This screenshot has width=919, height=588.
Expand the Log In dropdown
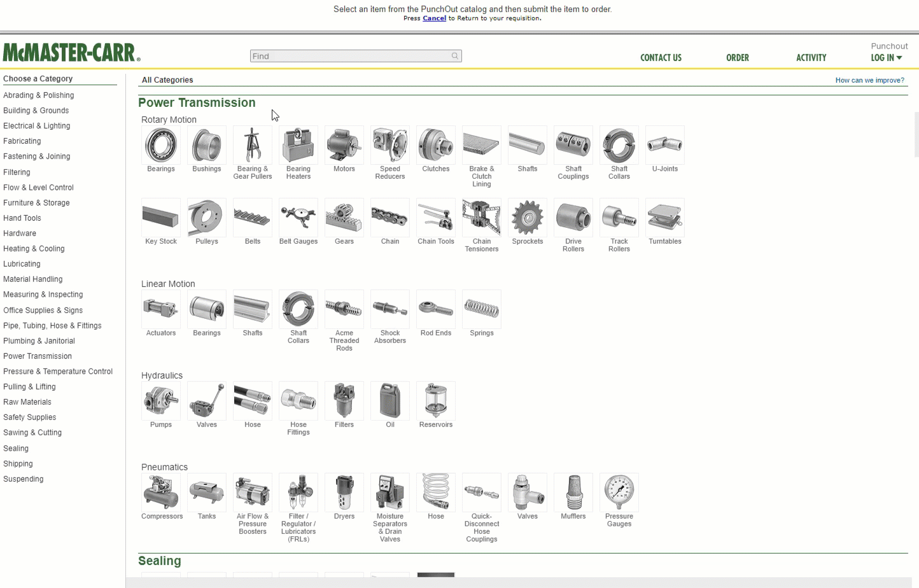click(x=886, y=58)
